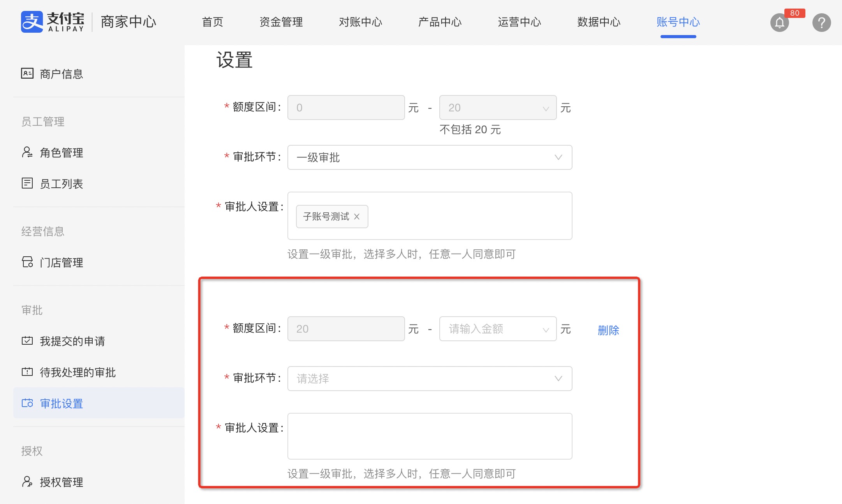842x504 pixels.
Task: Open the 请选择 approval stage dropdown
Action: (429, 379)
